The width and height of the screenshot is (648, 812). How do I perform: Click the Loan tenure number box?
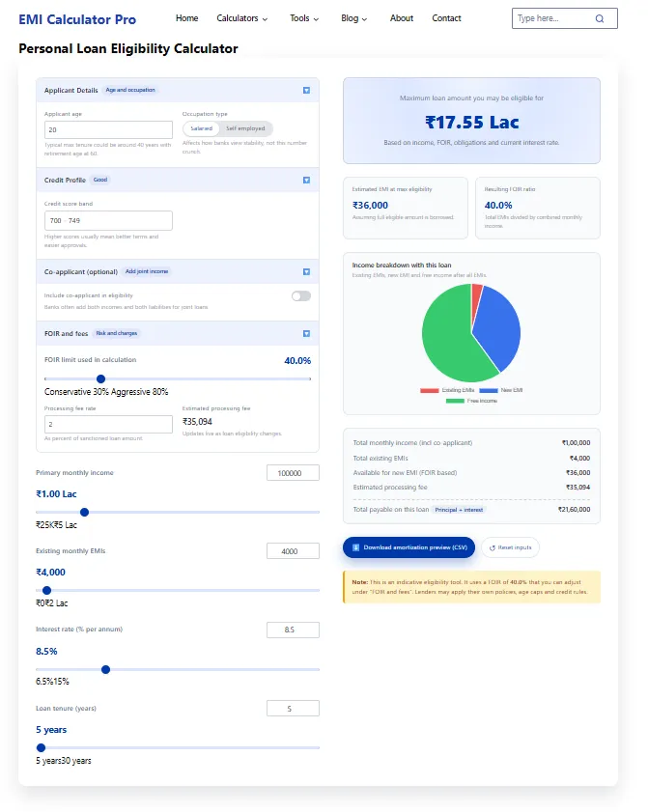coord(293,709)
